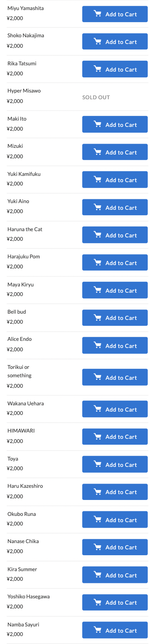157x644 pixels.
Task: Add Harajuku Pom to cart
Action: 115,263
